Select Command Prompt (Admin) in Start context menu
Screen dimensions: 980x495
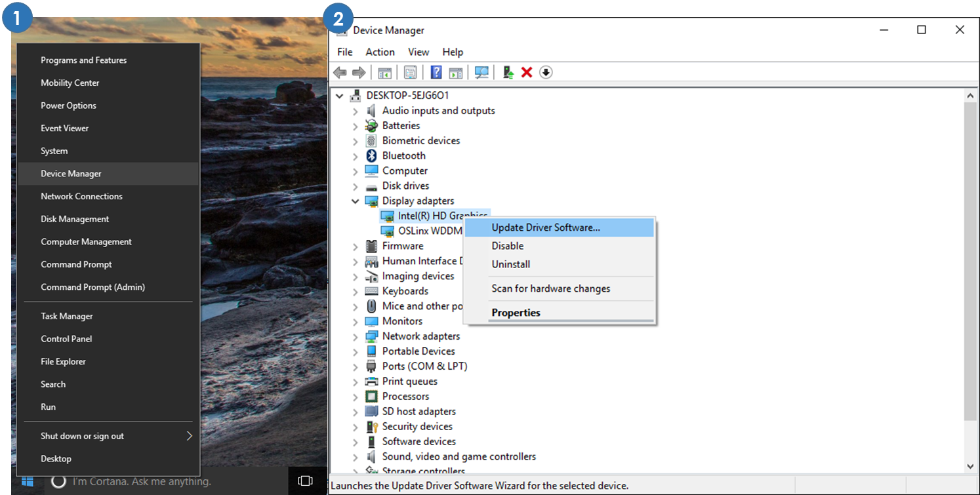point(92,287)
